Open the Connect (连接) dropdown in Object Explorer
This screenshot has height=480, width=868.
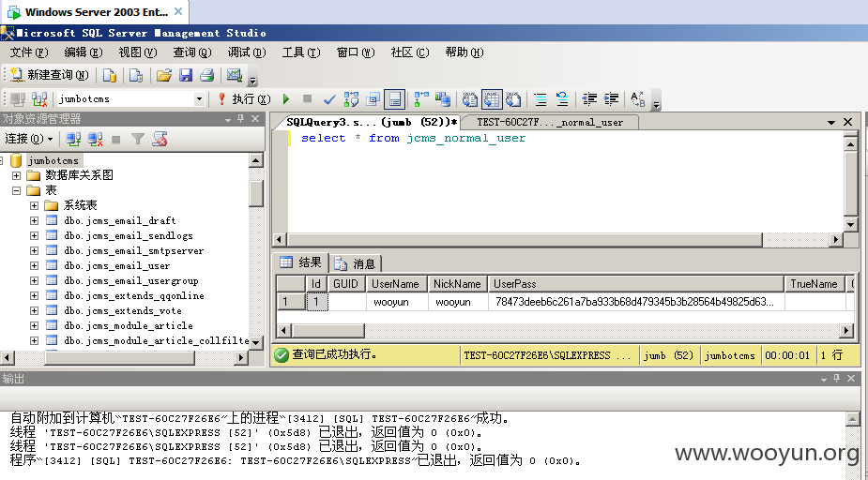29,139
